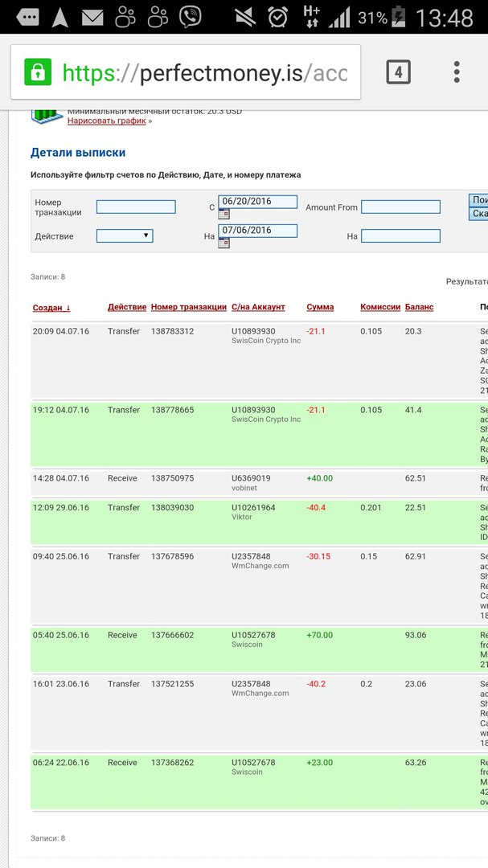Sort the table by Комиссии column
The image size is (488, 868).
coord(380,307)
